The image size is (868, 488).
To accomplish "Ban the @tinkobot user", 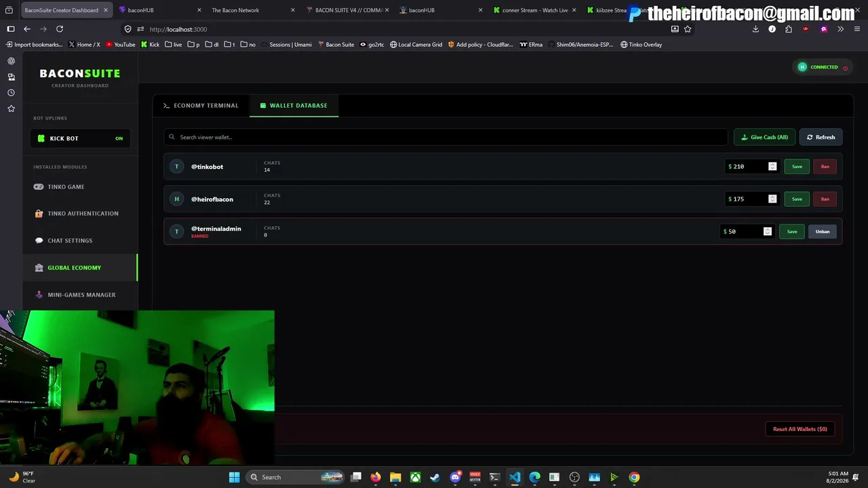I will (x=825, y=167).
